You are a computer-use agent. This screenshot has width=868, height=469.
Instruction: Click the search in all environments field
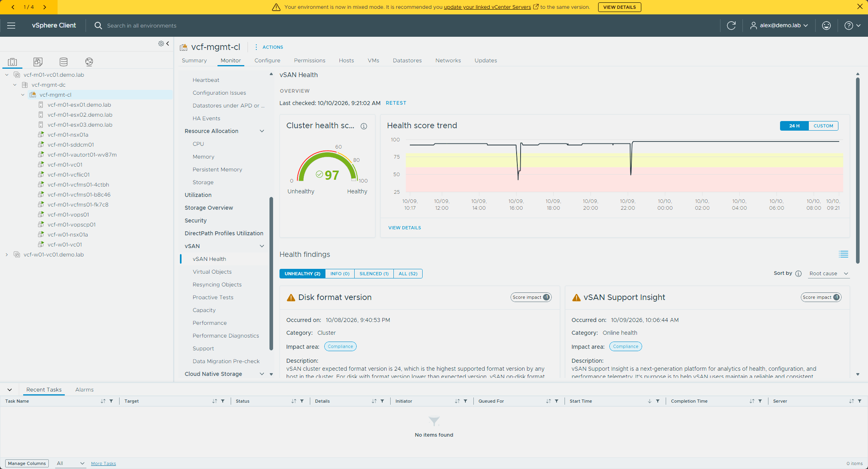[142, 26]
